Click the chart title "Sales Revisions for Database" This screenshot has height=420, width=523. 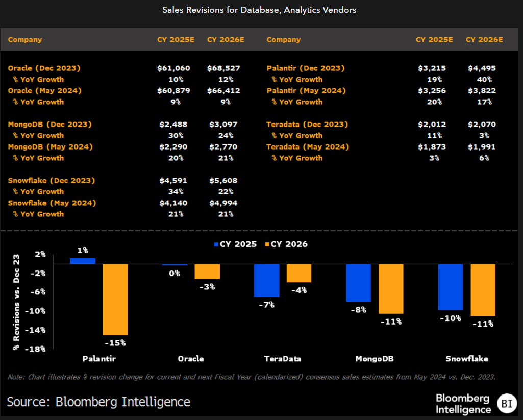pyautogui.click(x=259, y=10)
